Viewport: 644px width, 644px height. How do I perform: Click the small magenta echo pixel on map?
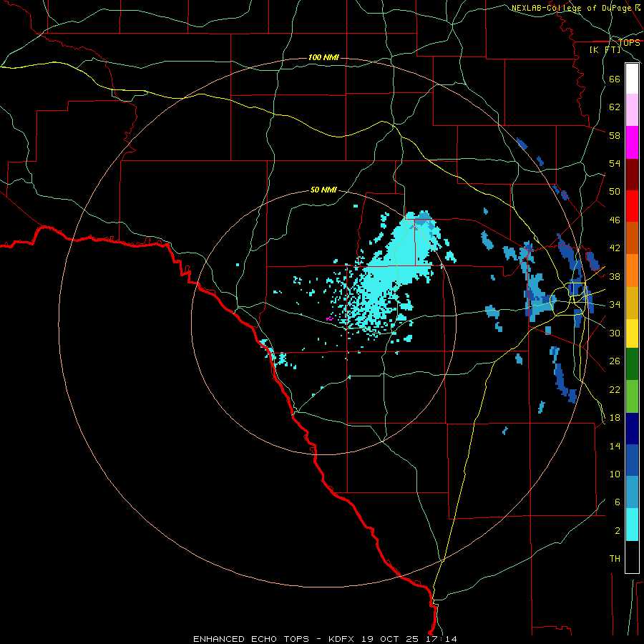click(x=329, y=318)
